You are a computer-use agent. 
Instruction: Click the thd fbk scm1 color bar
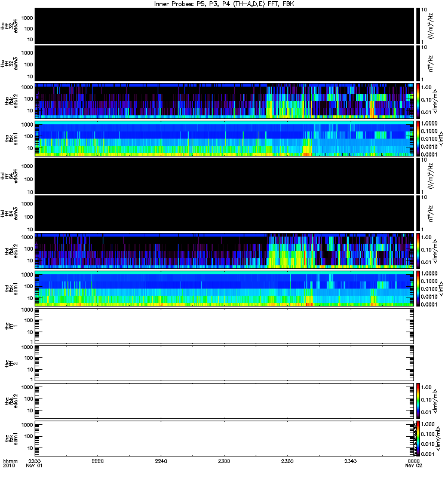418,289
